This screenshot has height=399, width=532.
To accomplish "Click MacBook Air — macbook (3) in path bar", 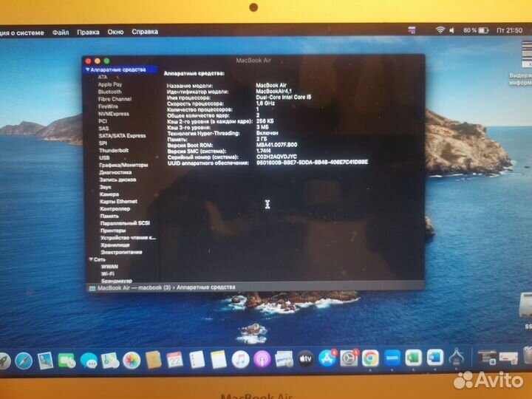I will coord(134,287).
